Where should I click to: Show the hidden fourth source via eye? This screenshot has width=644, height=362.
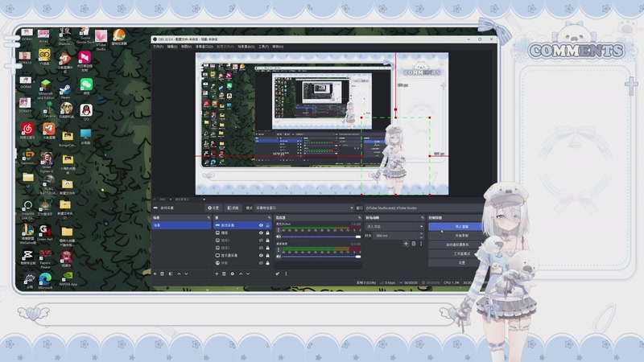pos(261,248)
